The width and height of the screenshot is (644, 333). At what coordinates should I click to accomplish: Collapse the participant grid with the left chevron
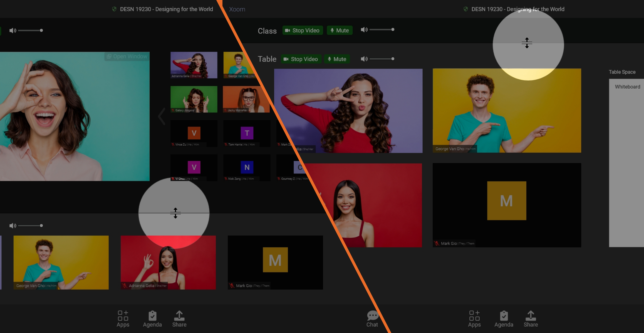pyautogui.click(x=161, y=116)
